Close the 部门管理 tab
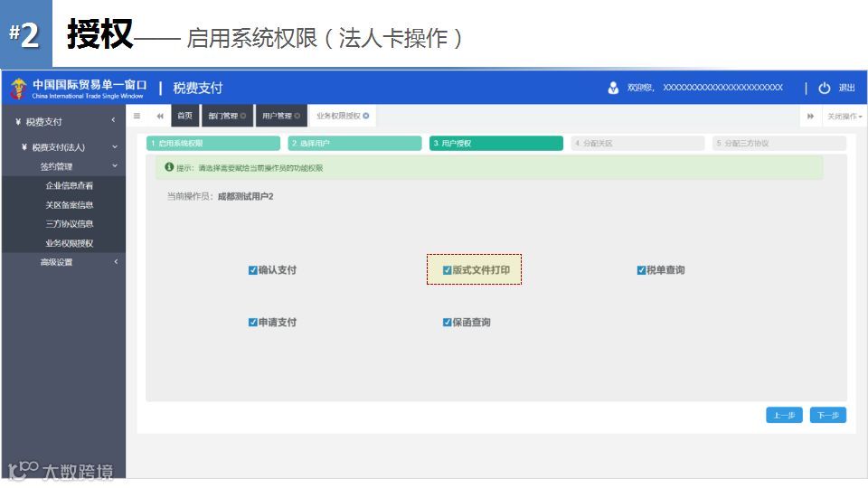This screenshot has height=488, width=868. click(x=243, y=116)
